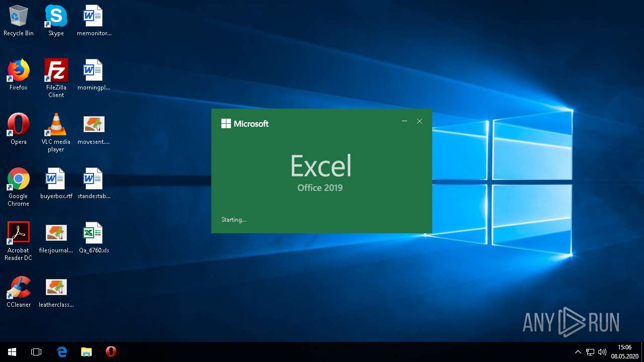Screen dimensions: 644x362
Task: Open CCleaner desktop shortcut
Action: (19, 292)
